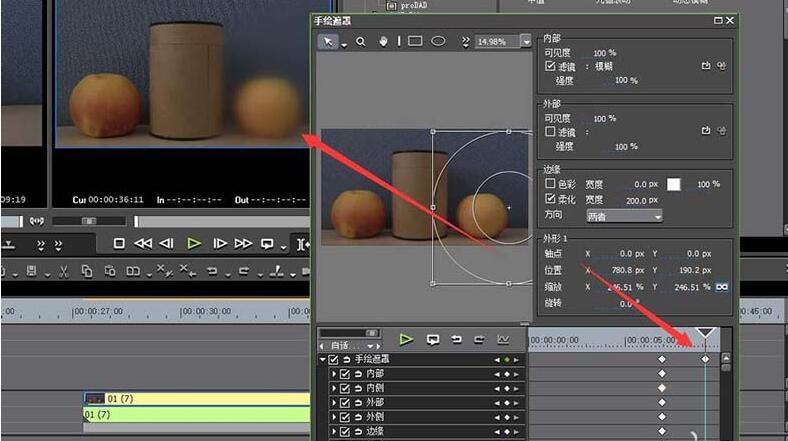Choose the rectangle mask shape tool
The height and width of the screenshot is (441, 788).
(413, 41)
